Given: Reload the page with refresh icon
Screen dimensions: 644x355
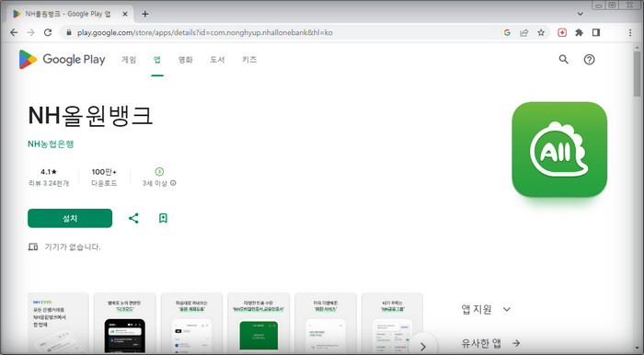Looking at the screenshot, I should (48, 32).
